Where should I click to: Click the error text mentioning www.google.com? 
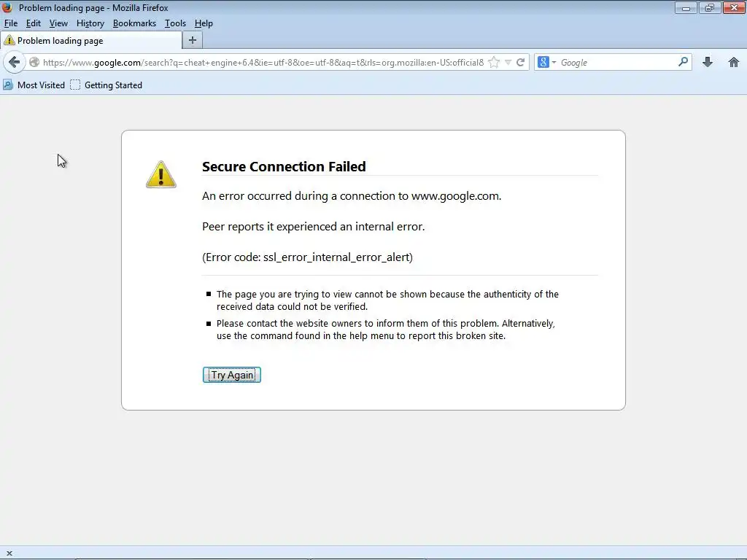coord(352,196)
